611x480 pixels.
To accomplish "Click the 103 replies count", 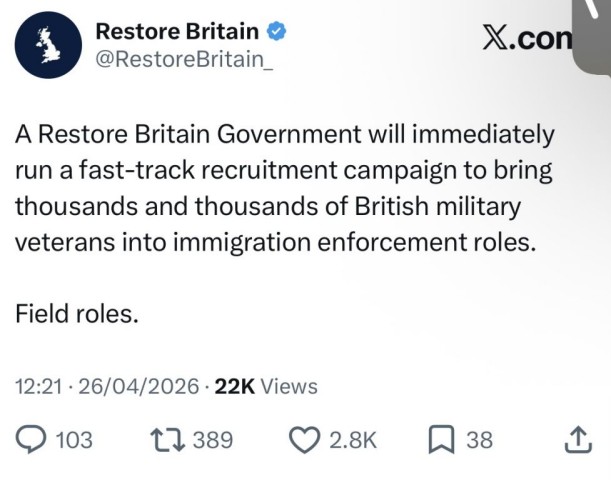I will pos(75,440).
